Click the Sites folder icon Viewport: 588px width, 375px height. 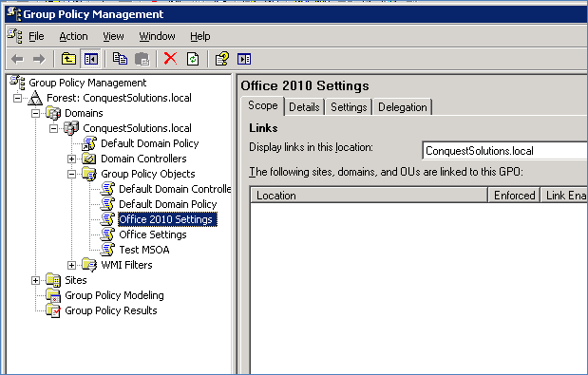(53, 280)
